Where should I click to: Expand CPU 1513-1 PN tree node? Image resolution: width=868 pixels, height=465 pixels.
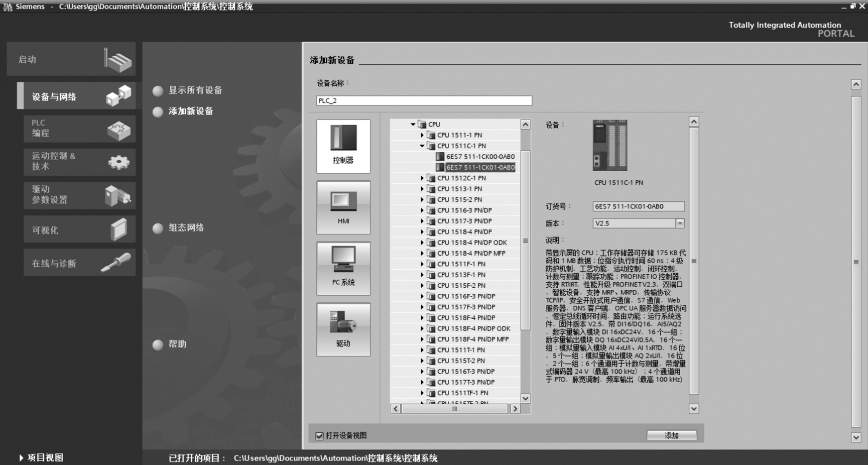(422, 189)
